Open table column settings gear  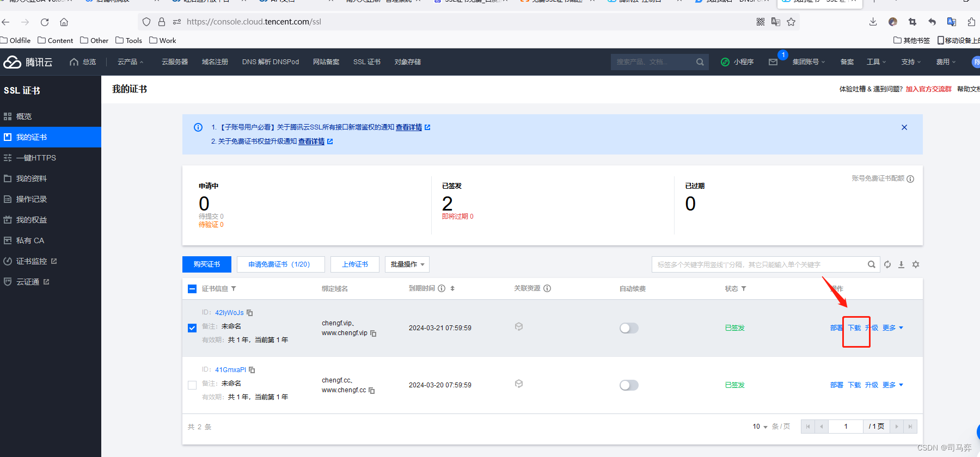tap(916, 264)
